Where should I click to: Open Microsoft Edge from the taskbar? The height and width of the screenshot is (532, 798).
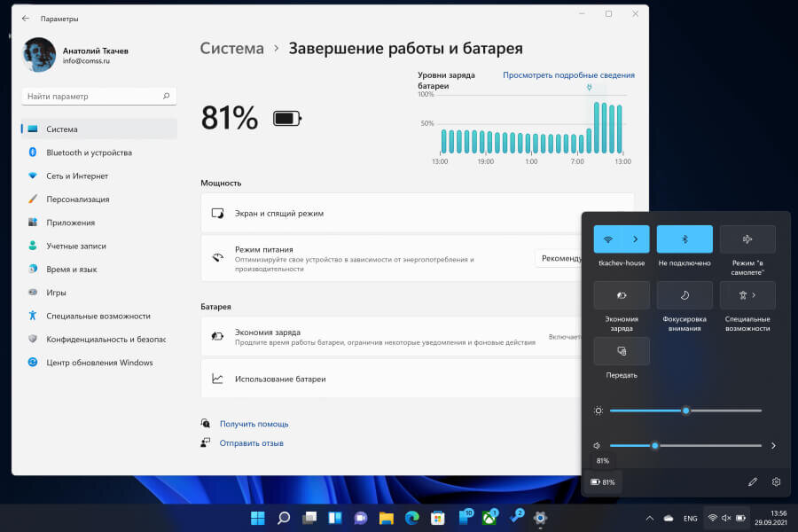click(x=411, y=518)
